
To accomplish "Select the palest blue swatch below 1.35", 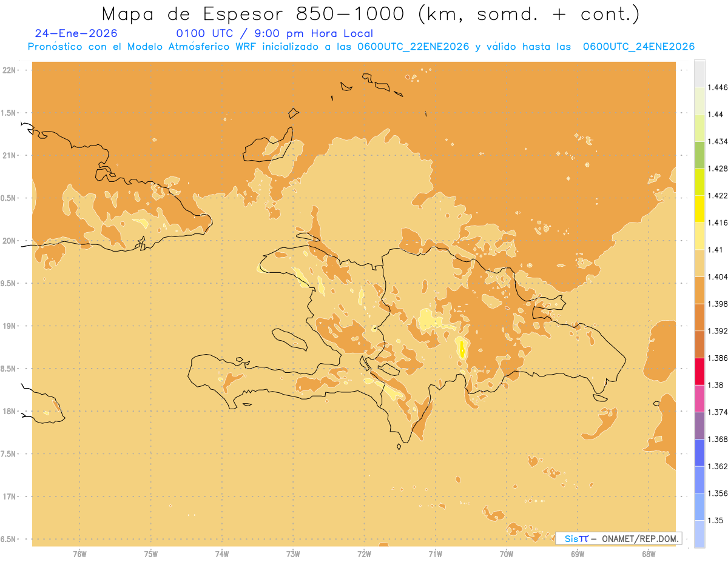I will pyautogui.click(x=699, y=534).
